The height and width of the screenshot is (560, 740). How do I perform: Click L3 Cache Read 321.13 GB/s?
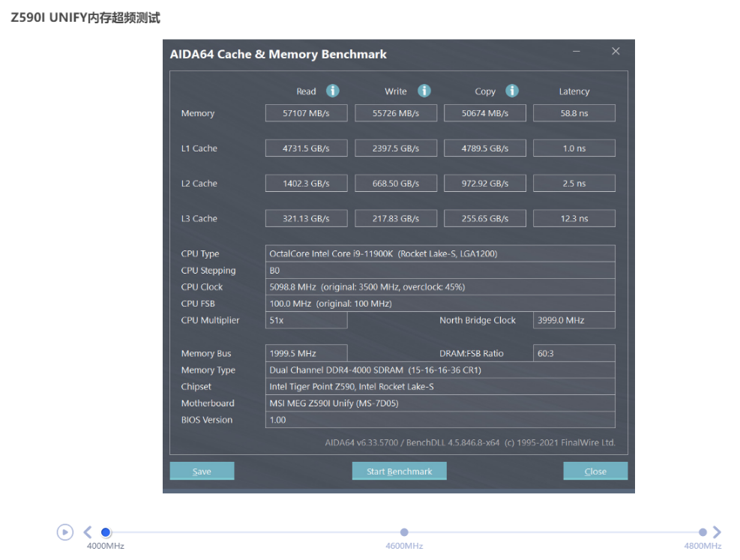(307, 218)
